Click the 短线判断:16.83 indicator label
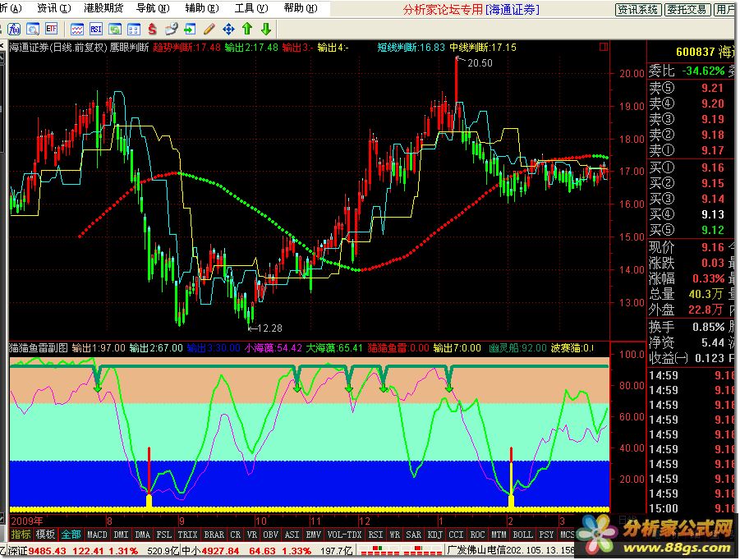The width and height of the screenshot is (740, 560). tap(411, 47)
